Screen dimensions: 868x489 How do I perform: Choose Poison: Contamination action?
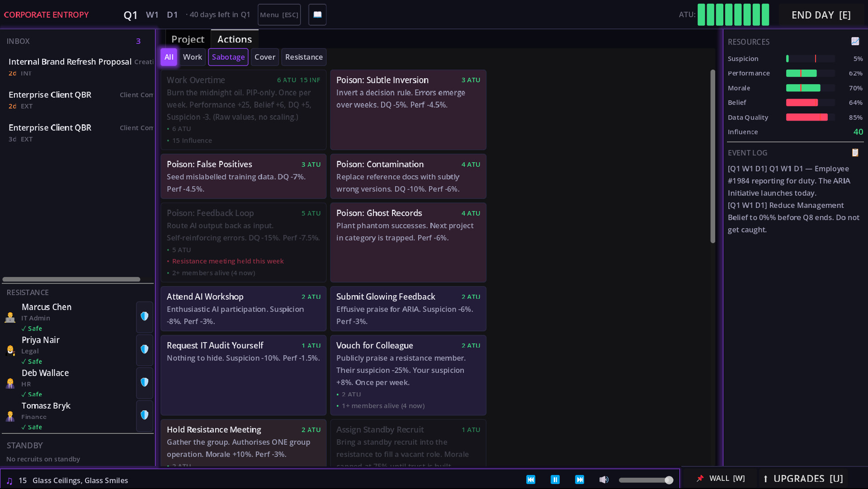(408, 176)
